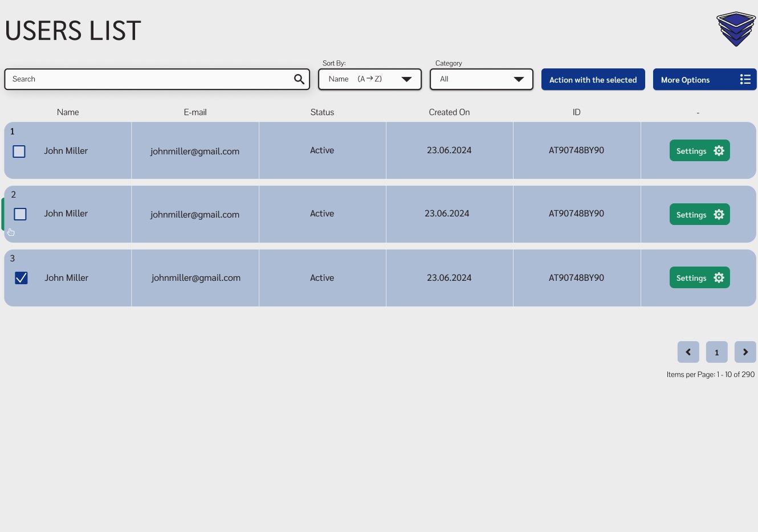Image resolution: width=758 pixels, height=532 pixels.
Task: Expand the Category All dropdown
Action: [x=481, y=79]
